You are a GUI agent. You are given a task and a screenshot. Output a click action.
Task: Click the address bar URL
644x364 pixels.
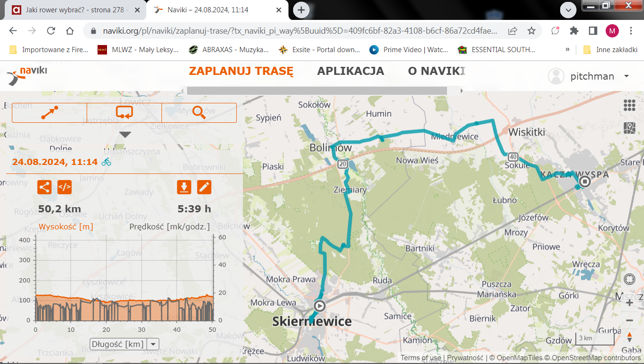point(300,31)
